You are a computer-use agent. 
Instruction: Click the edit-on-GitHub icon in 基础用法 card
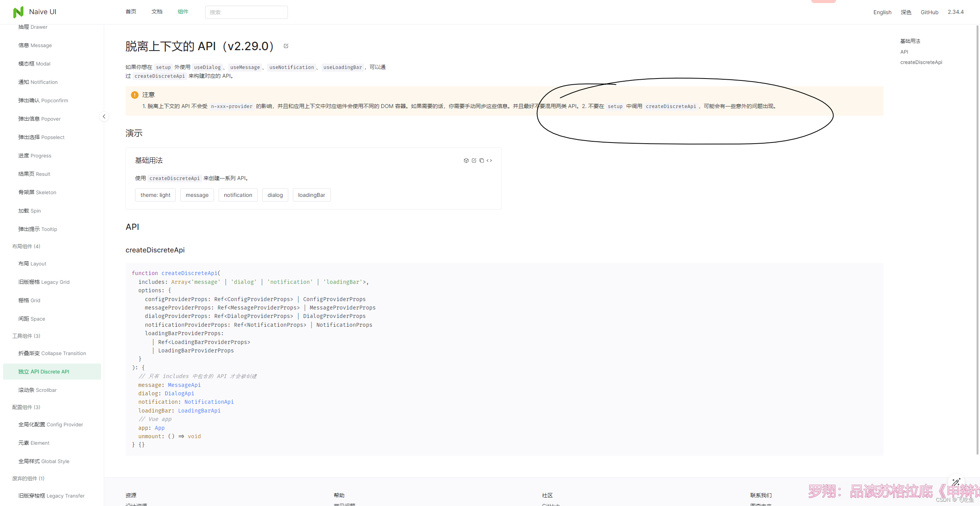coord(474,160)
